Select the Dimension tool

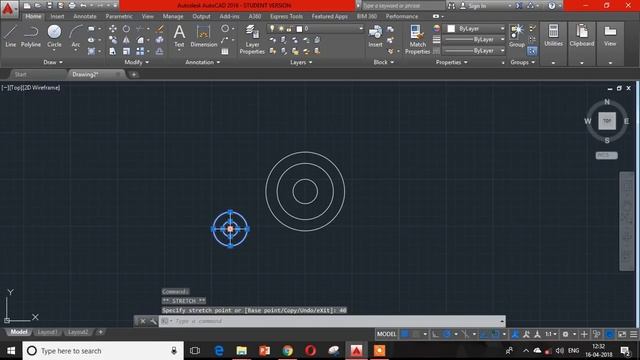point(203,36)
